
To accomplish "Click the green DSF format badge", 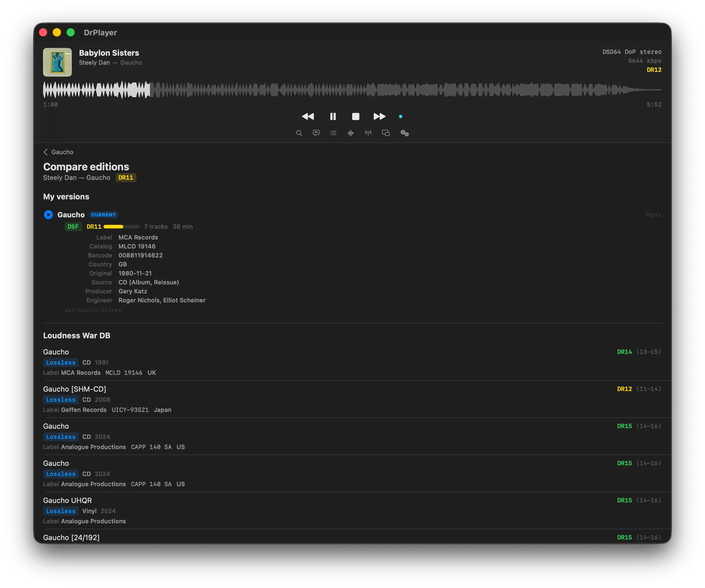I will (x=73, y=227).
